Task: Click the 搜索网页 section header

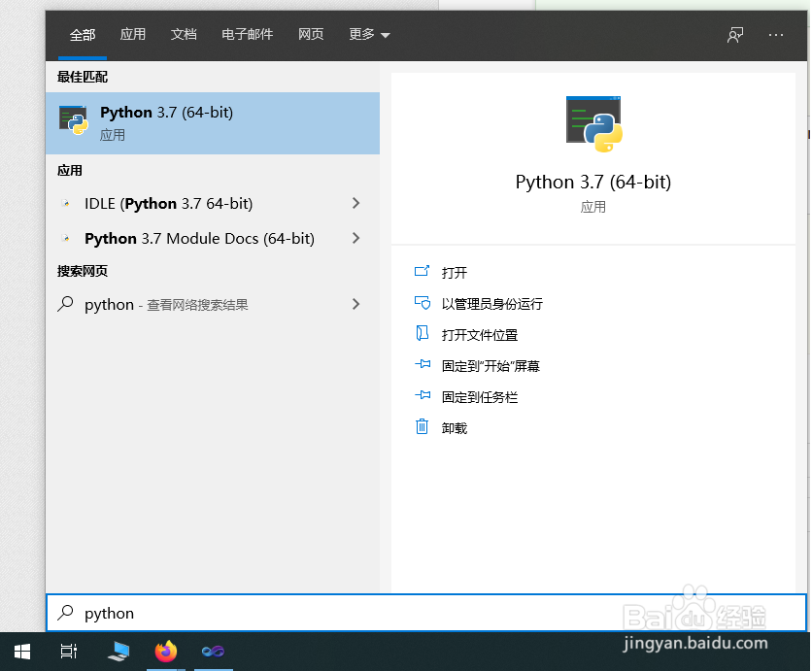Action: pos(83,271)
